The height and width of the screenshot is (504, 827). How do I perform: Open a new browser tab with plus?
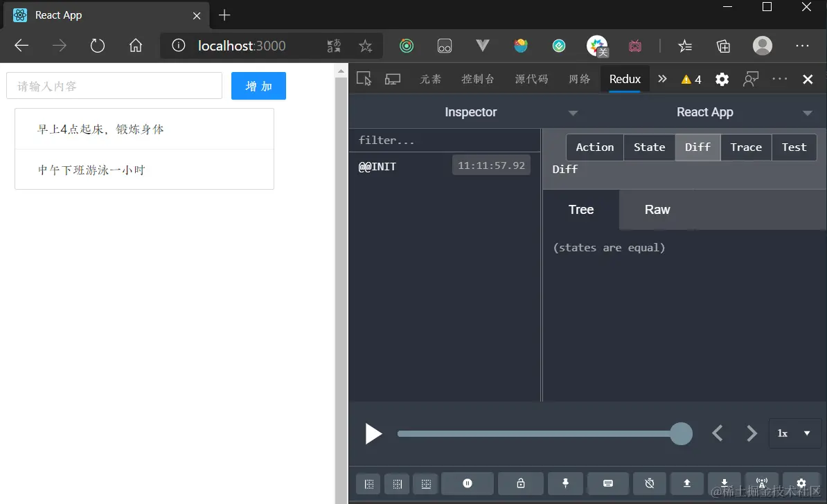click(224, 15)
